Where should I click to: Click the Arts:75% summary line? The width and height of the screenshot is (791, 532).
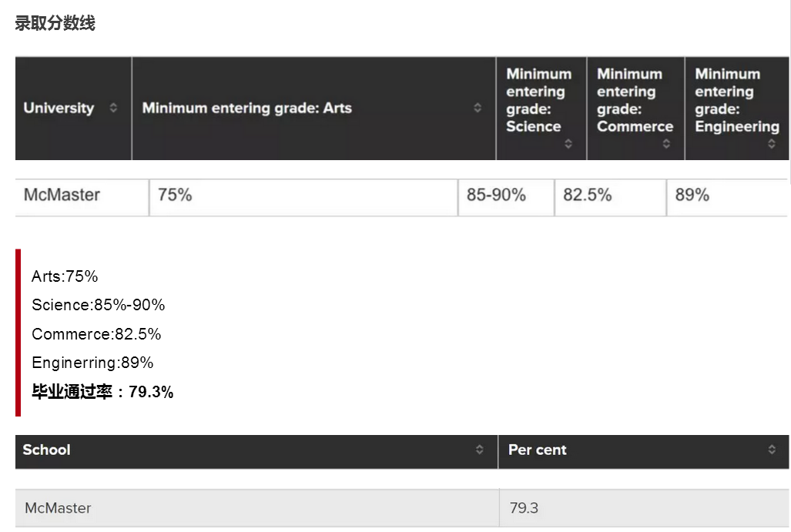[x=65, y=276]
